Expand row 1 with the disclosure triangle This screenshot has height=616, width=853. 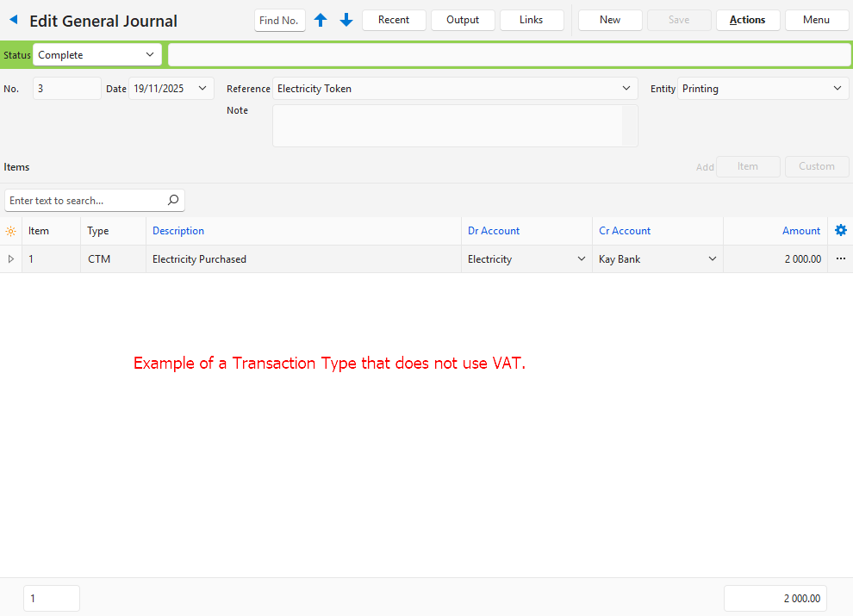coord(10,258)
